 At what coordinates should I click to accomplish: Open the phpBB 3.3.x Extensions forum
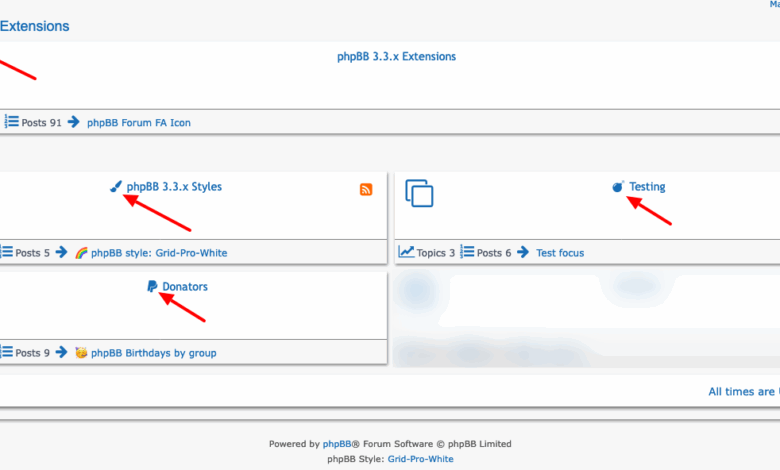[x=396, y=57]
